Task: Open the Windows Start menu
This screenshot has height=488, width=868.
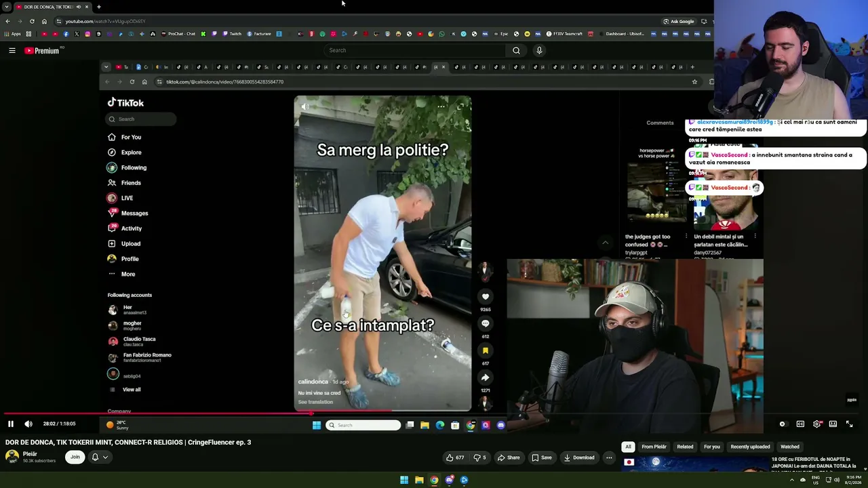Action: [x=404, y=480]
